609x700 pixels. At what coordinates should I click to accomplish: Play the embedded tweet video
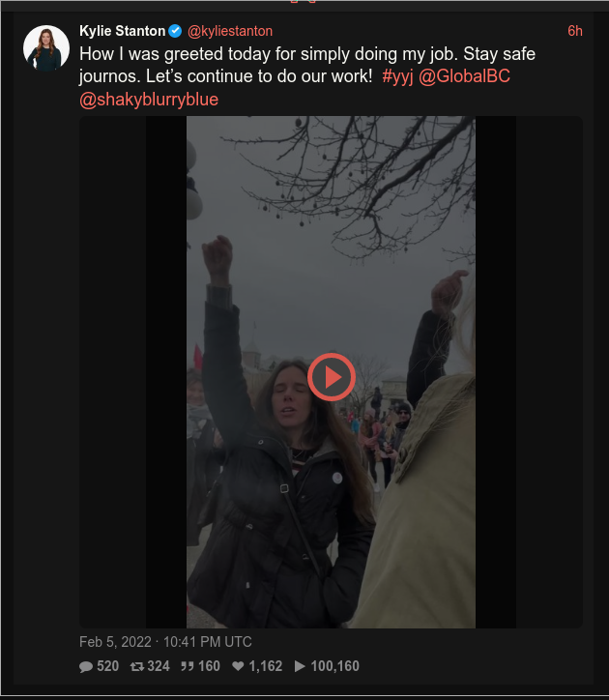pyautogui.click(x=332, y=377)
